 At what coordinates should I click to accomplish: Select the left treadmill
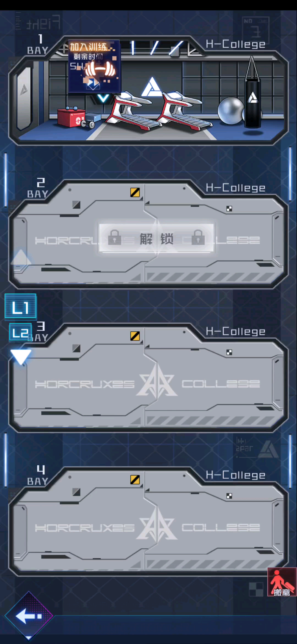[x=132, y=111]
